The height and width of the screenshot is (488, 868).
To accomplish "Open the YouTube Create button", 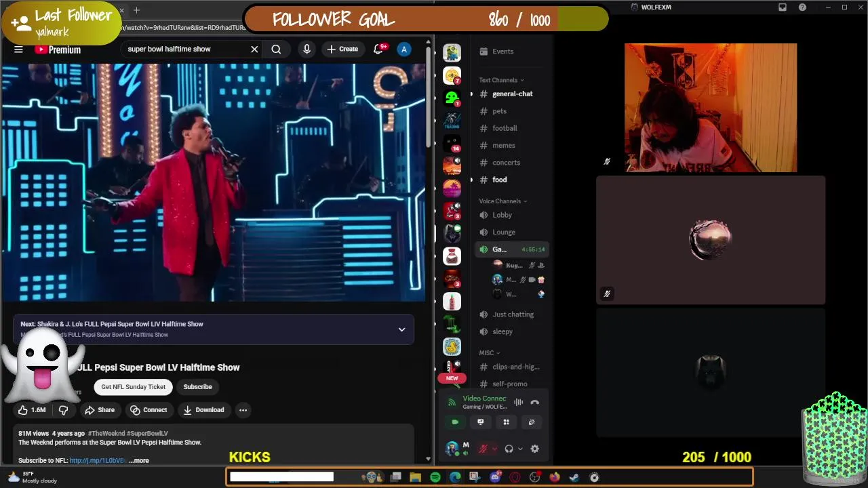I will click(x=342, y=49).
